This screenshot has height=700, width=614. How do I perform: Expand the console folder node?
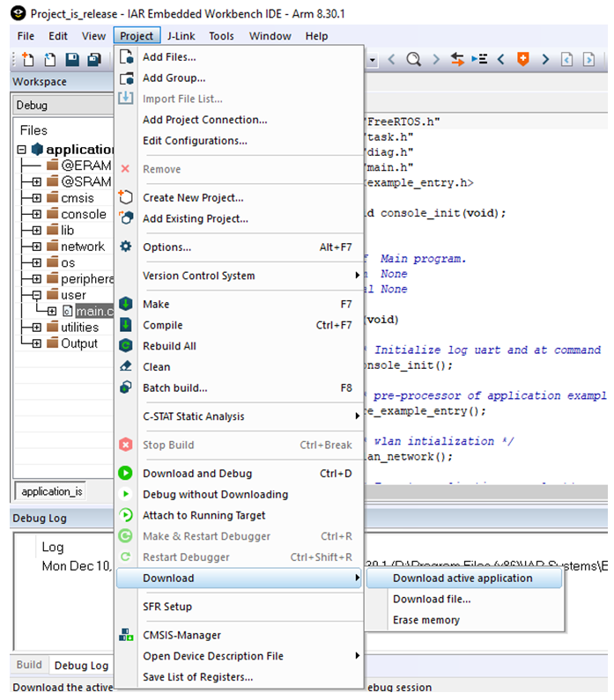pos(37,214)
